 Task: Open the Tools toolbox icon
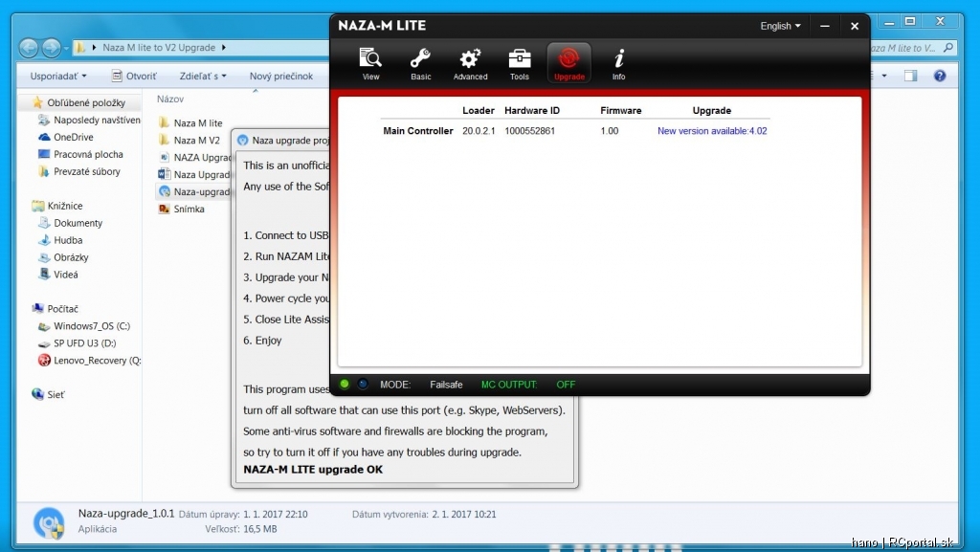pyautogui.click(x=520, y=63)
